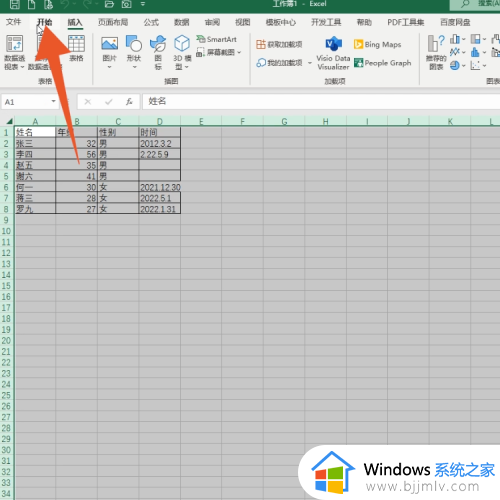Open the Pictures (图片) insert icon
The height and width of the screenshot is (500, 500).
(109, 44)
